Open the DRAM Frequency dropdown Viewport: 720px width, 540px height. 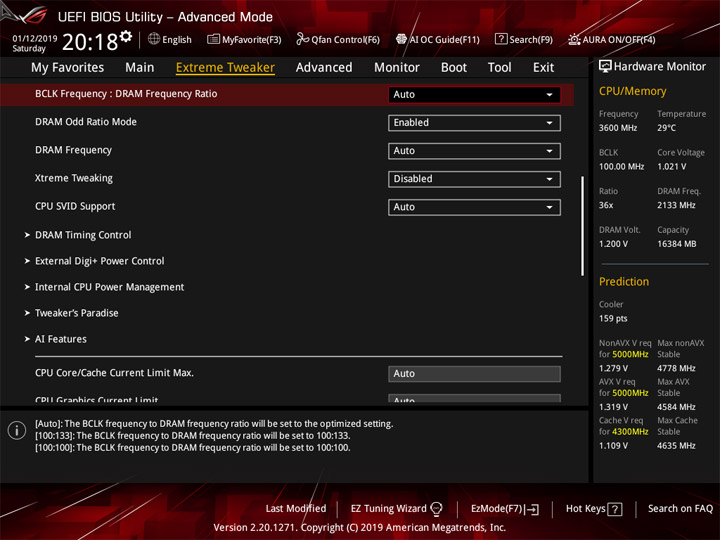point(474,151)
